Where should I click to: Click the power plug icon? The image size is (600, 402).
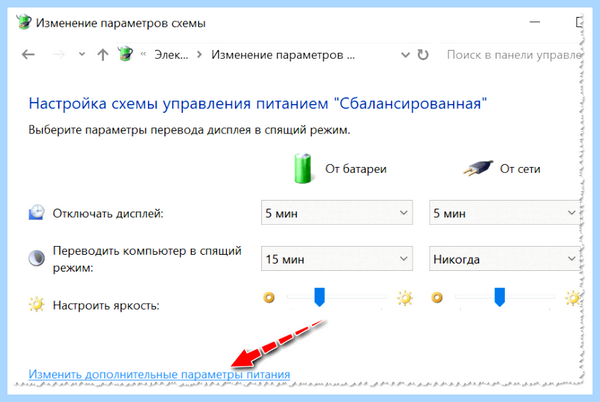(x=478, y=168)
